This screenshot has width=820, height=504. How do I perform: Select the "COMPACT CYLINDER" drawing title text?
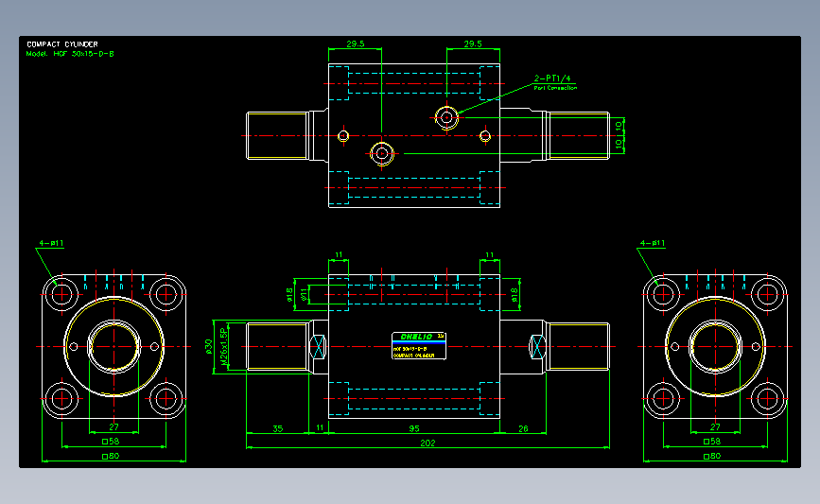[62, 44]
